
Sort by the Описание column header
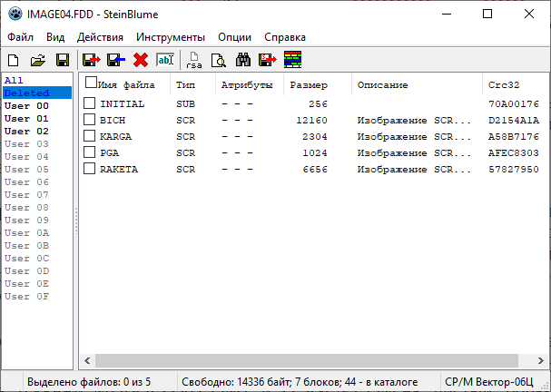(383, 85)
